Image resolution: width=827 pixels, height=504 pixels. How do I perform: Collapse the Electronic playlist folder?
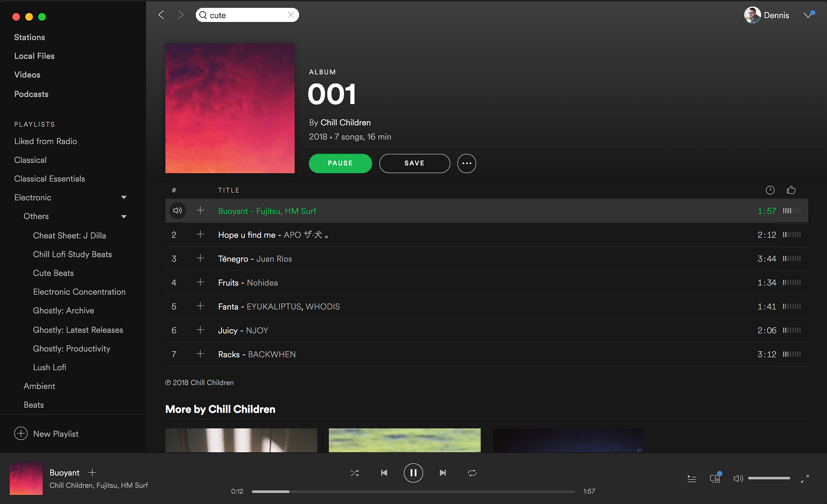tap(124, 198)
